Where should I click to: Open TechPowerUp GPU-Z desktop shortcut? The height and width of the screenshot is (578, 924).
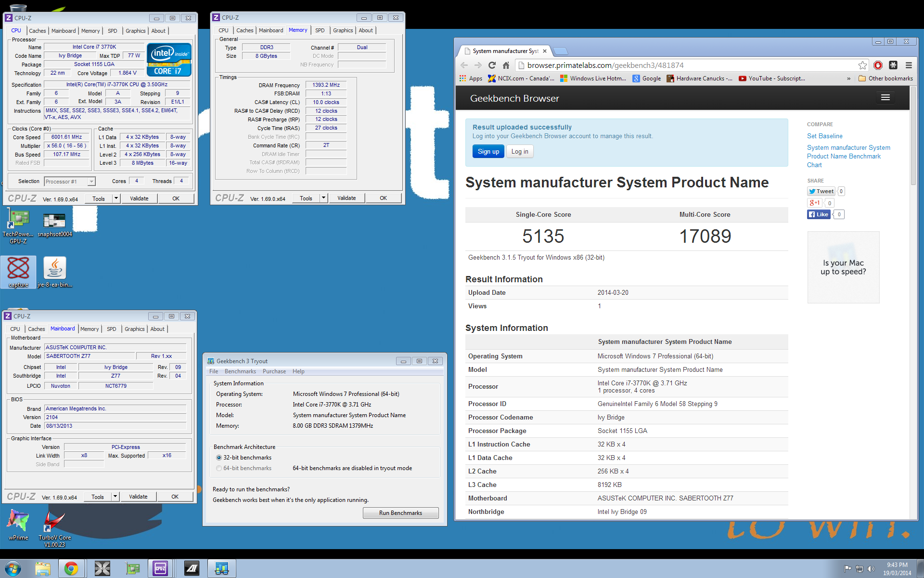(18, 225)
